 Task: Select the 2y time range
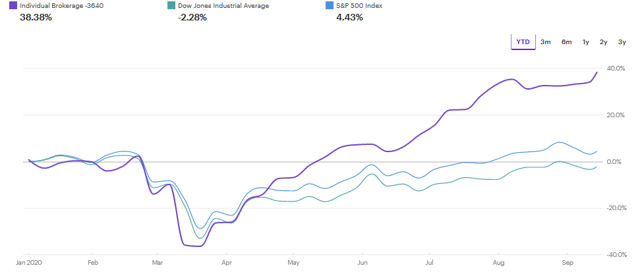(604, 42)
